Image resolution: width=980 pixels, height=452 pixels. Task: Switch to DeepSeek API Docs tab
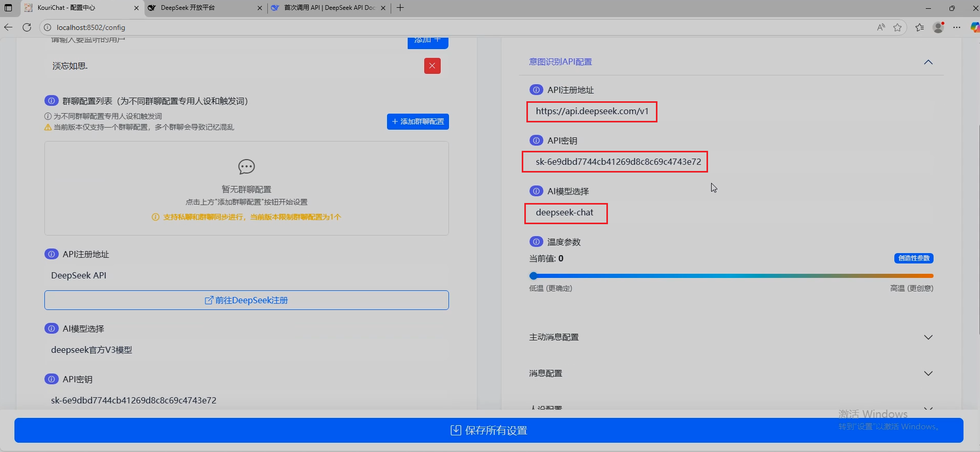[328, 8]
